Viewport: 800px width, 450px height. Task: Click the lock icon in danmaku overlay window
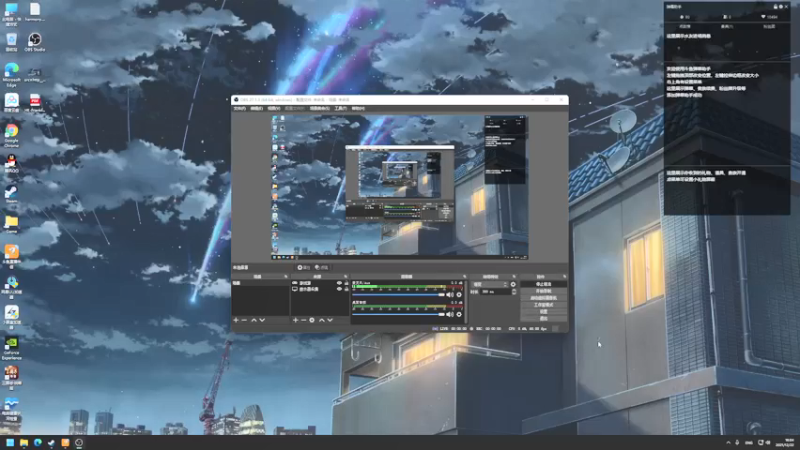click(x=776, y=7)
